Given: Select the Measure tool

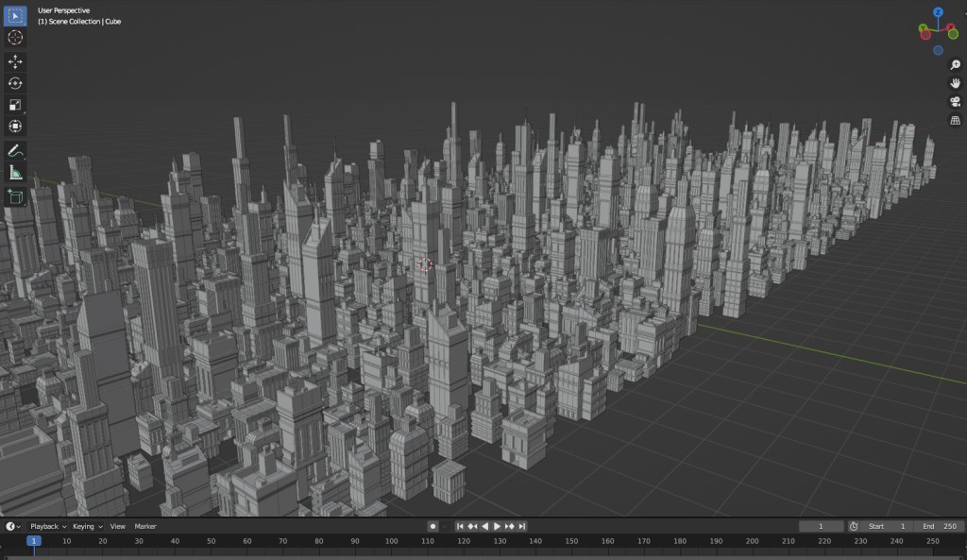Looking at the screenshot, I should coord(15,173).
